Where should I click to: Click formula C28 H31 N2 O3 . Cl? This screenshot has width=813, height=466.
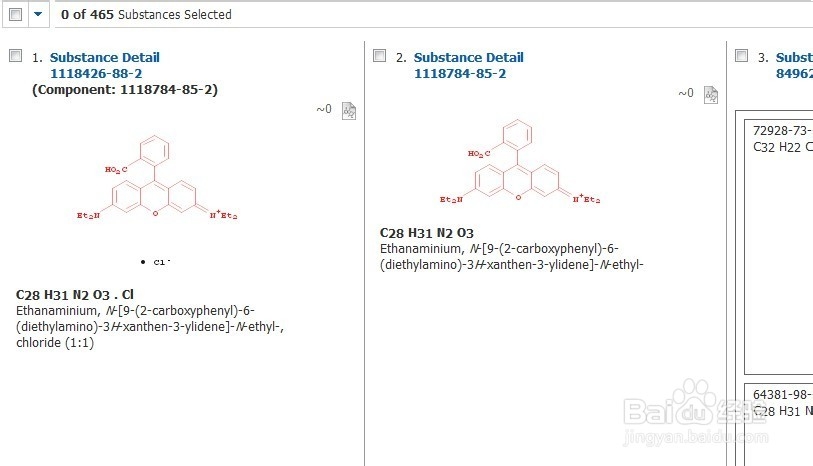coord(75,294)
